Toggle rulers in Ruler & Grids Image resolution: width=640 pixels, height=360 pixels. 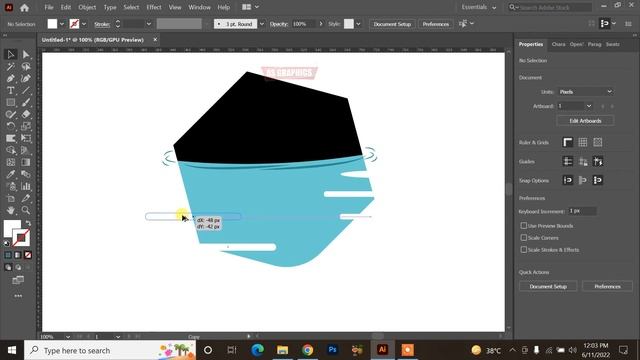568,142
